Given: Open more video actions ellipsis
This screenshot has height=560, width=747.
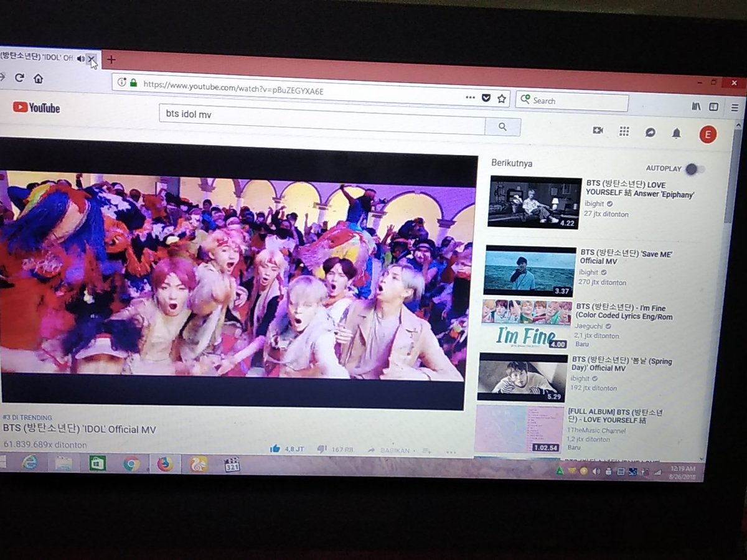Looking at the screenshot, I should (x=452, y=452).
